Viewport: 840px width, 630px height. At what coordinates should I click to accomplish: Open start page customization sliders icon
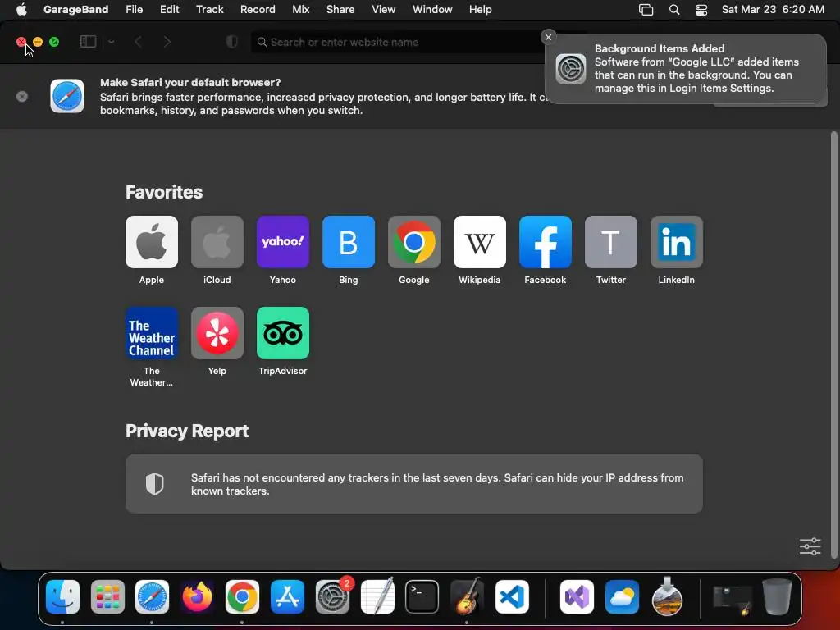(x=810, y=546)
